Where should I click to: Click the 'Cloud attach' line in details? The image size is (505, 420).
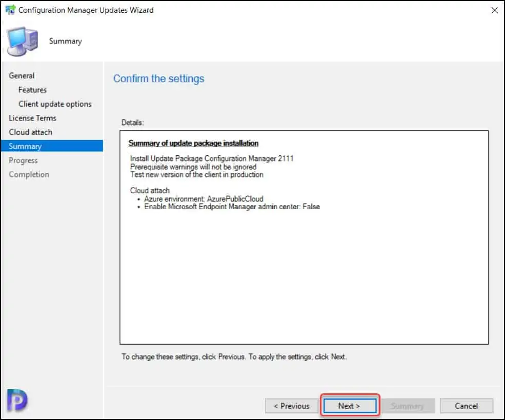(150, 190)
